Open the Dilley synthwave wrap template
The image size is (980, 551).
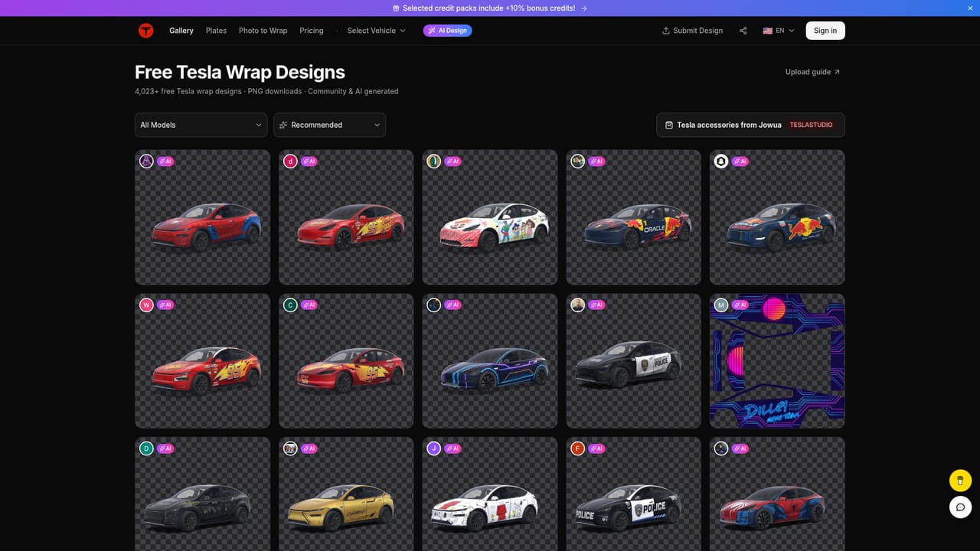(777, 360)
